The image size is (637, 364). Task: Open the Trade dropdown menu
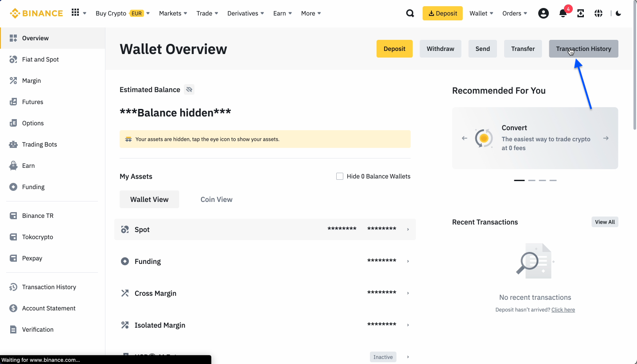(x=207, y=13)
